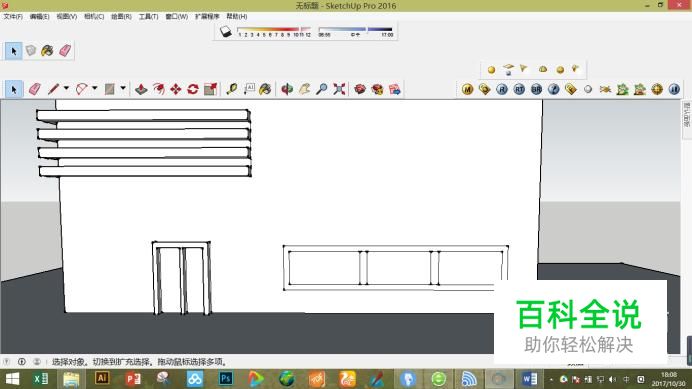Click the credits person status bar icon

[37, 362]
